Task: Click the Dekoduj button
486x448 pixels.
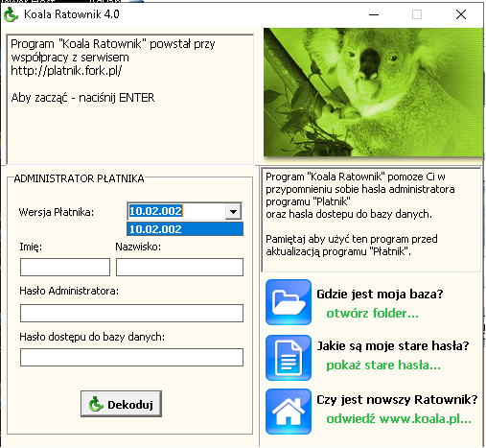Action: pos(121,404)
